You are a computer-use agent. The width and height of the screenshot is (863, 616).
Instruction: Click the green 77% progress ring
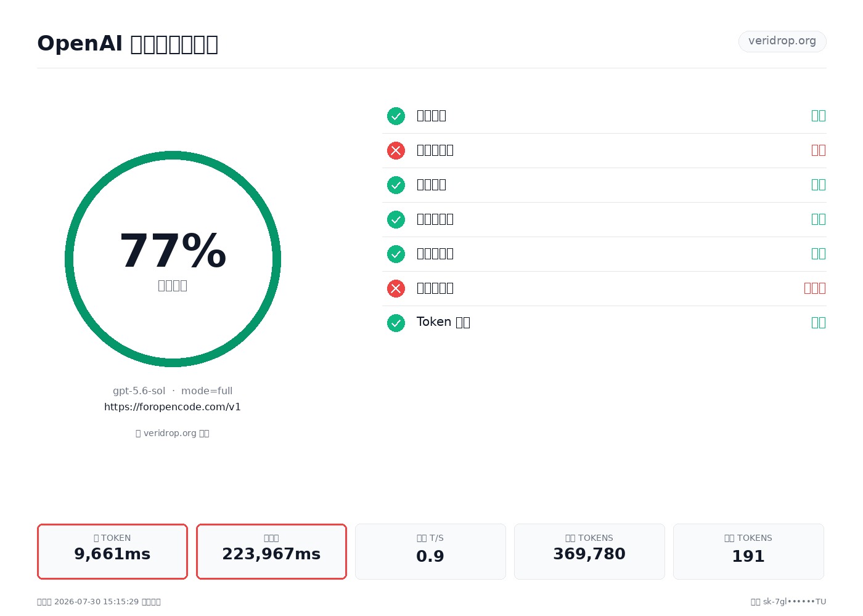click(173, 259)
